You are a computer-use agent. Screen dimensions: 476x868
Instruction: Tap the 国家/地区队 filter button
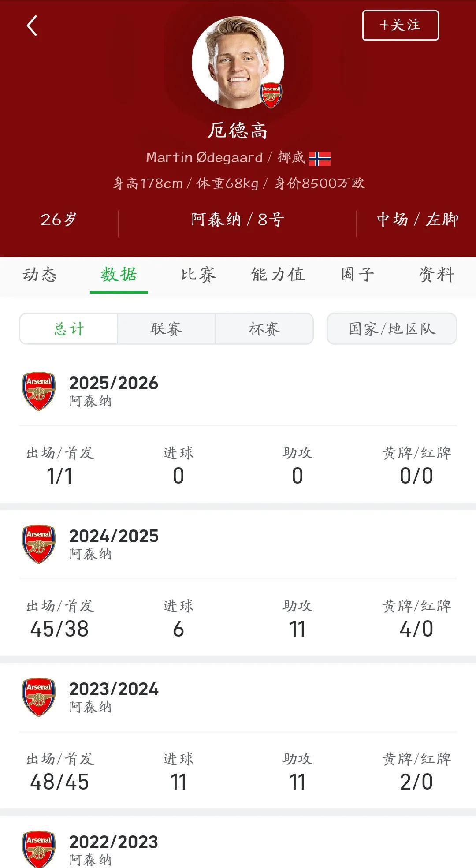391,329
